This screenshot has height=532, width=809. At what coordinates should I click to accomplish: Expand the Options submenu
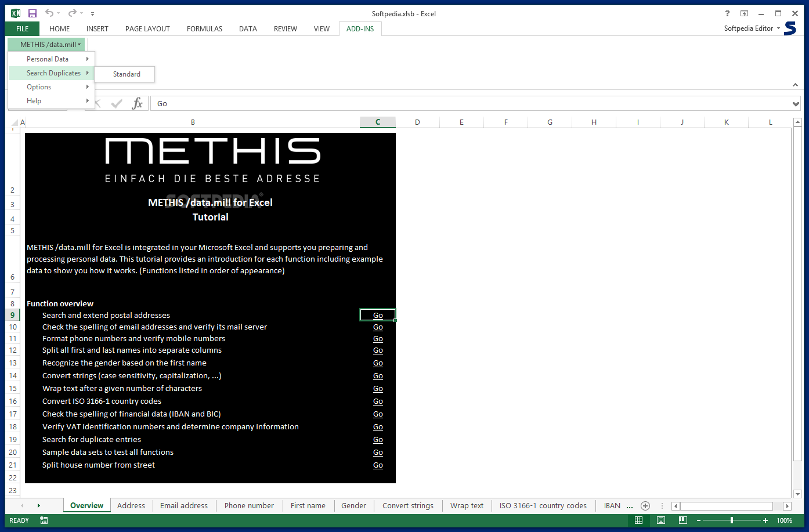pyautogui.click(x=52, y=87)
